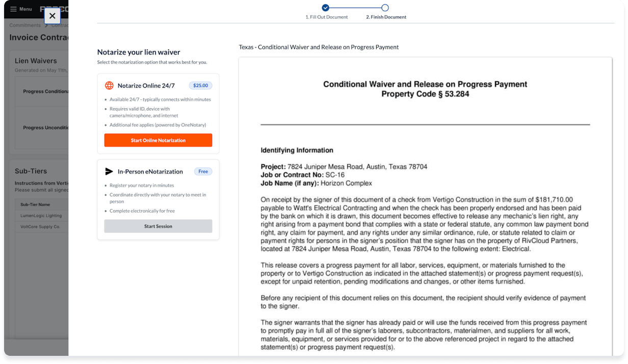Go to the 2. Finish Document step label
Viewport: 628px width, 364px height.
click(386, 17)
